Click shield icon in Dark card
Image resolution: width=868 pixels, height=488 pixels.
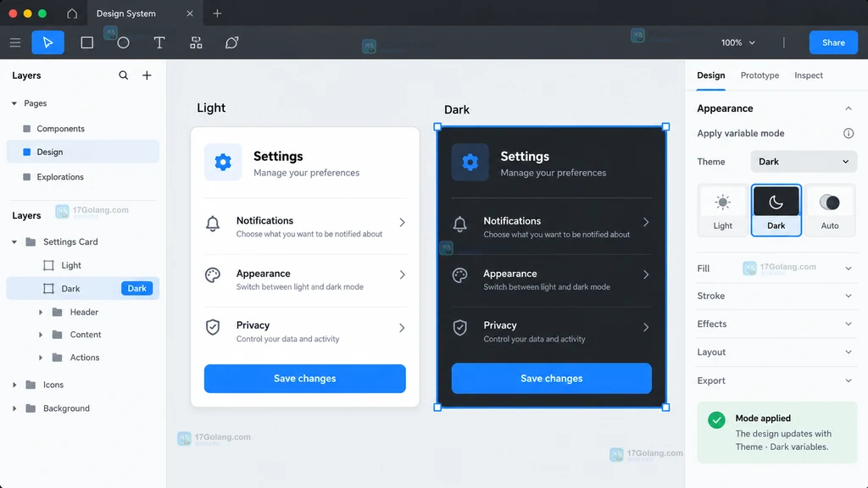click(459, 328)
